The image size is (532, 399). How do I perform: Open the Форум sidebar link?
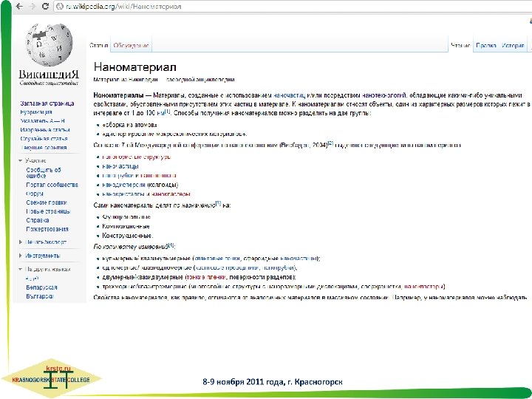pos(35,194)
